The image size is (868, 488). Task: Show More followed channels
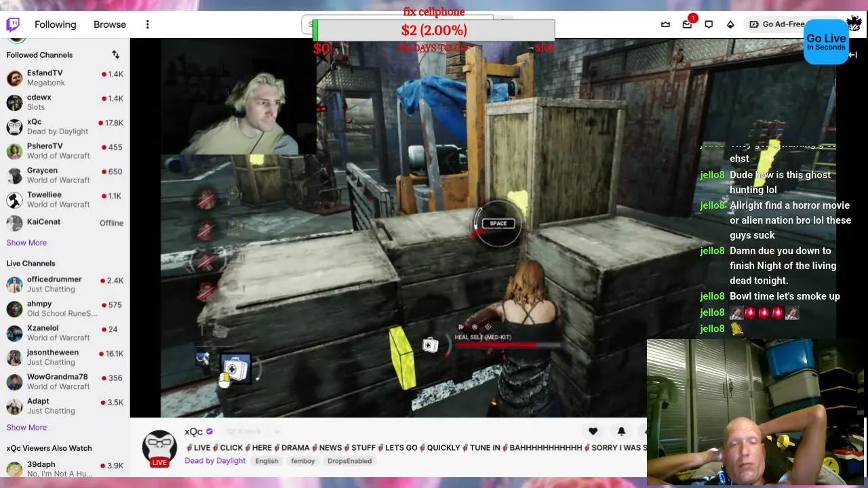click(26, 243)
